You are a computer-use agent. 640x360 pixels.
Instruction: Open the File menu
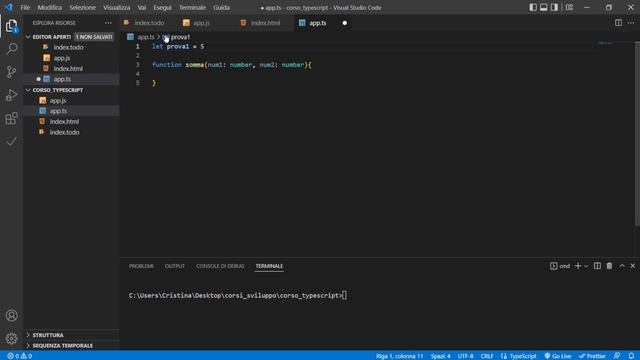(x=25, y=7)
